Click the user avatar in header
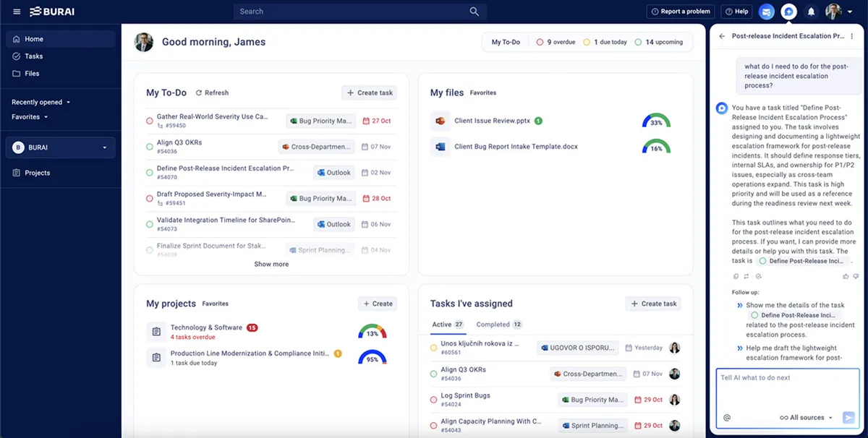The height and width of the screenshot is (438, 868). 834,12
